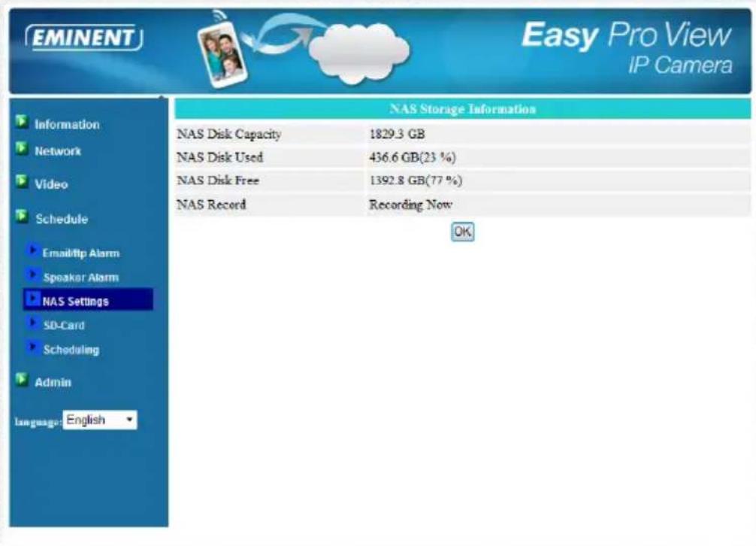Click the blue arrow icon beside NAS Settings
The image size is (756, 546).
click(x=32, y=299)
